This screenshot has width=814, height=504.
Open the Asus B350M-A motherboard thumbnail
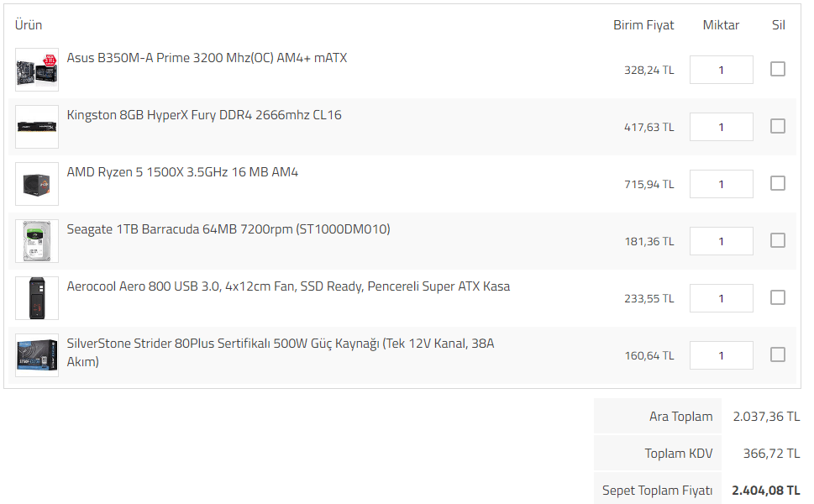37,70
